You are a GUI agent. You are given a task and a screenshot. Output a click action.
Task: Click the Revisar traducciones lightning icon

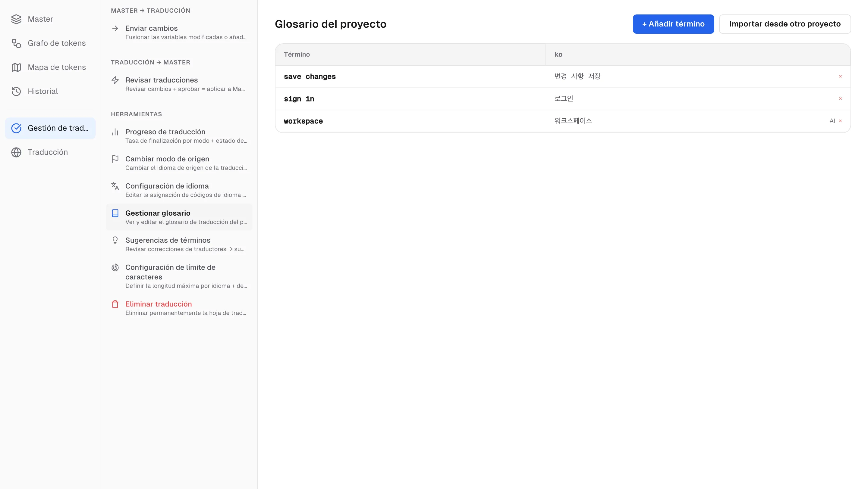click(x=115, y=80)
